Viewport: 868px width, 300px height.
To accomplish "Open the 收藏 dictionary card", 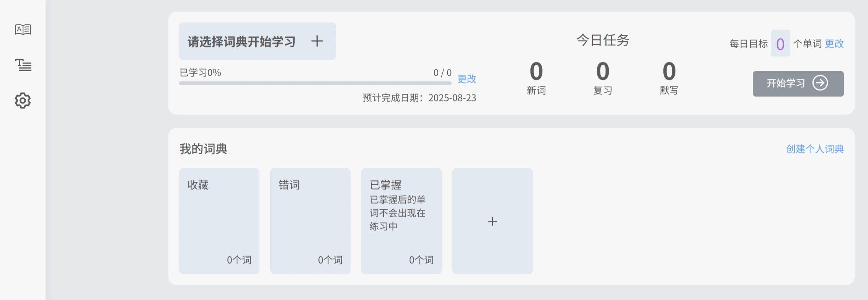I will point(219,221).
